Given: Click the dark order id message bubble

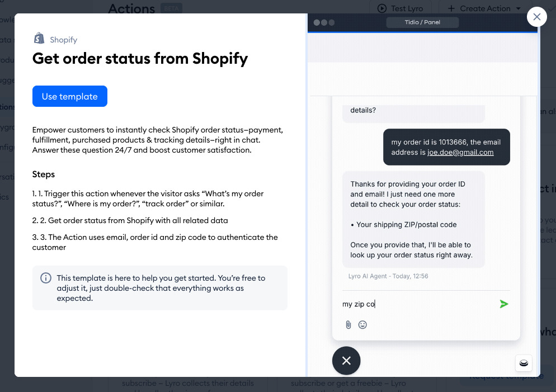Looking at the screenshot, I should click(x=446, y=147).
